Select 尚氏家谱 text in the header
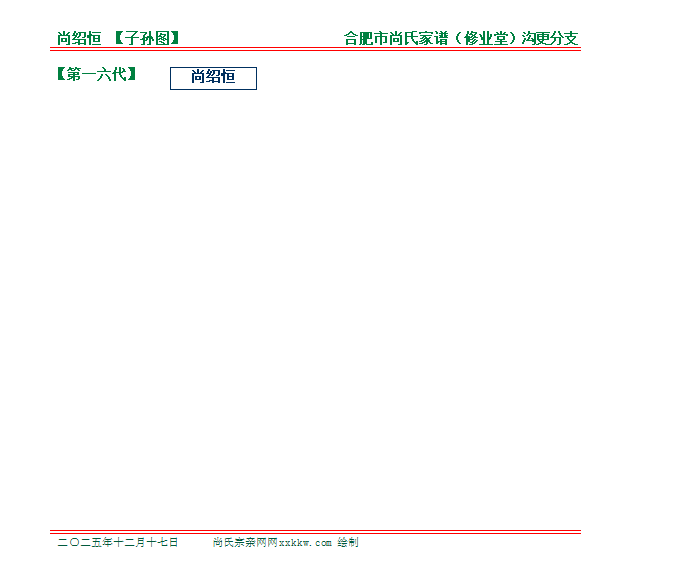The width and height of the screenshot is (680, 580). [x=411, y=39]
